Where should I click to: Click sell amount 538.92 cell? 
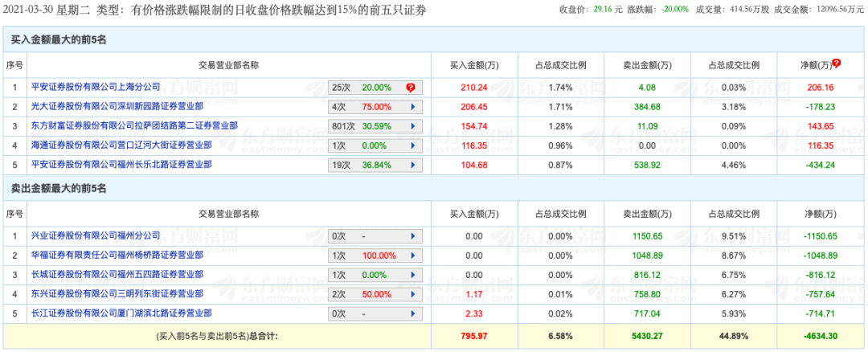pyautogui.click(x=646, y=165)
